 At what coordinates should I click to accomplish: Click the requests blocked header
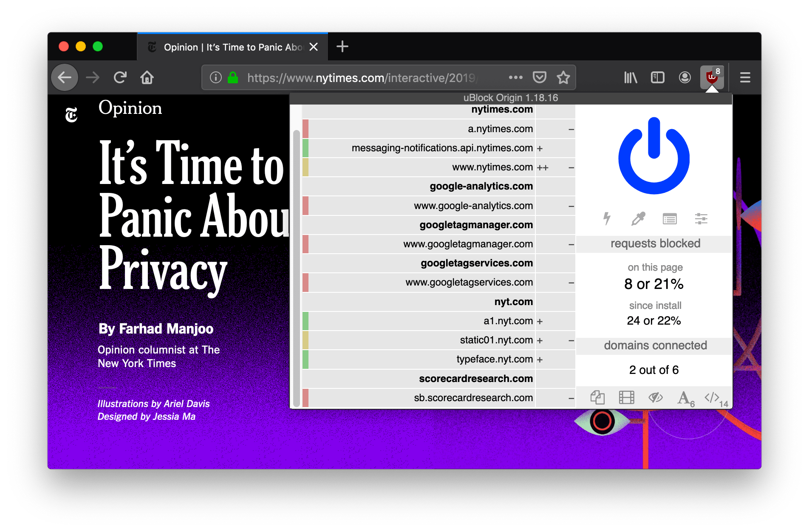tap(655, 243)
